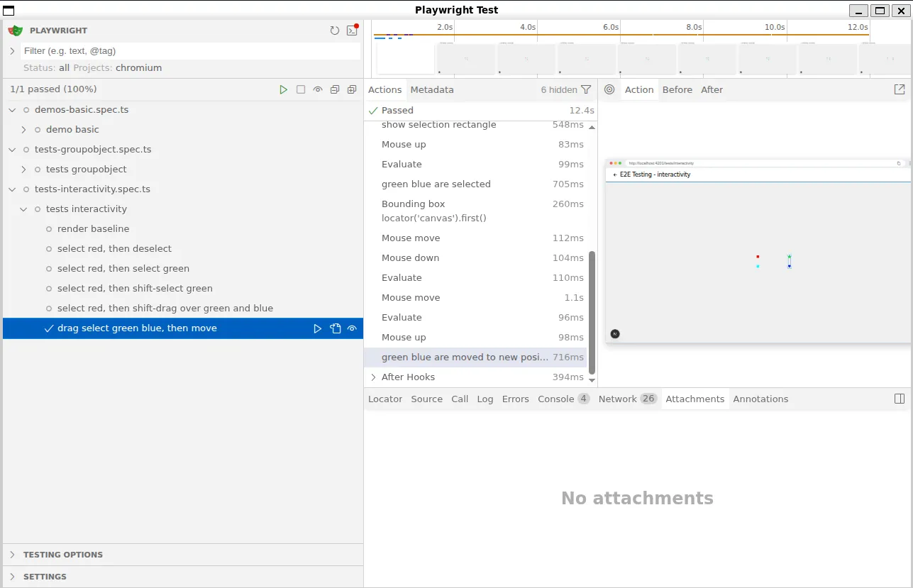The width and height of the screenshot is (913, 588).
Task: Collapse all tests in the tree
Action: coord(335,89)
